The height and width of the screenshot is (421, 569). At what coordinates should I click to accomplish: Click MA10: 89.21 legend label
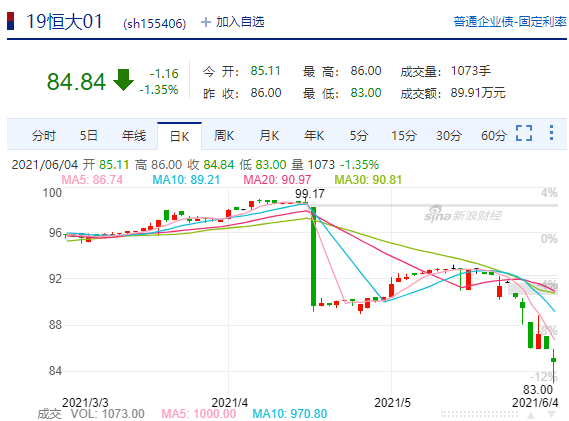click(186, 180)
